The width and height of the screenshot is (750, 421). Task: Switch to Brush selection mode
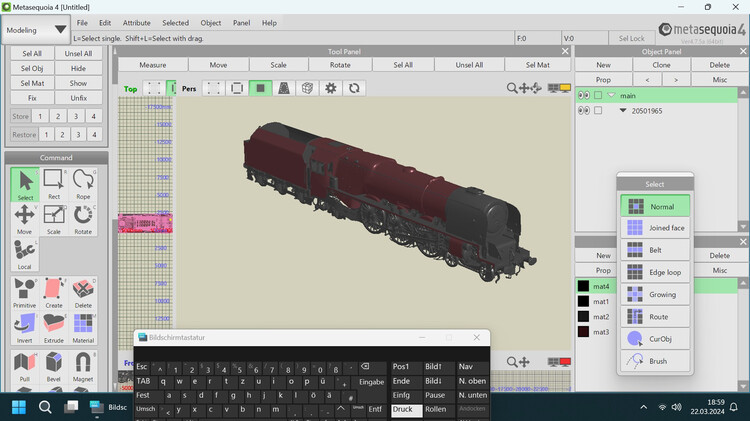click(656, 360)
